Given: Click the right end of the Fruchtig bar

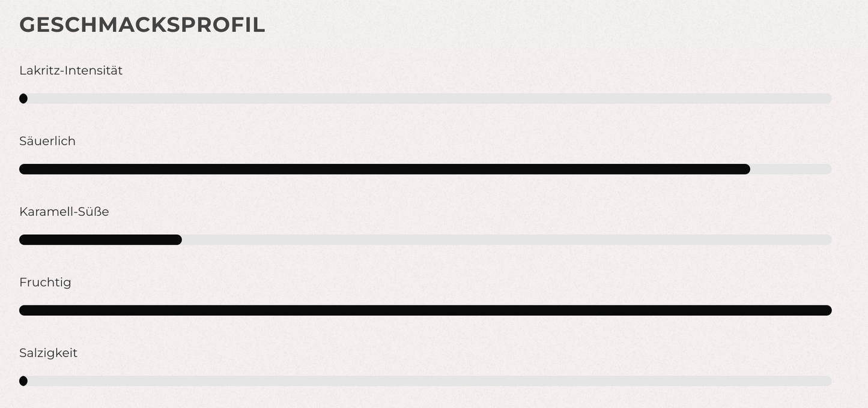Looking at the screenshot, I should [827, 310].
